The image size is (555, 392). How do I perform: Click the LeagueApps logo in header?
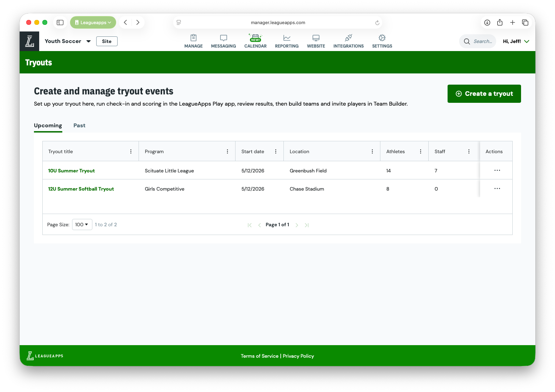point(29,41)
